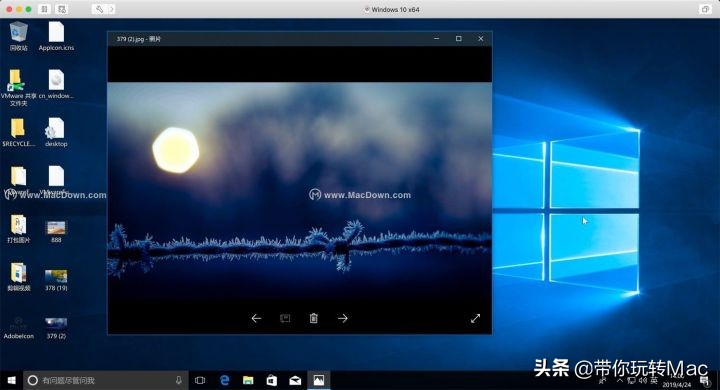
Task: Open Microsoft Edge from the taskbar
Action: [225, 380]
